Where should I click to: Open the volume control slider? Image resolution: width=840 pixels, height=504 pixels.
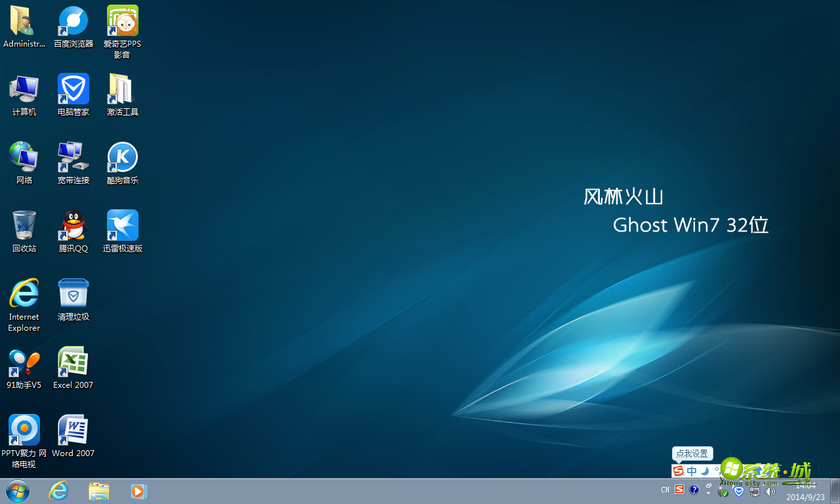click(770, 490)
